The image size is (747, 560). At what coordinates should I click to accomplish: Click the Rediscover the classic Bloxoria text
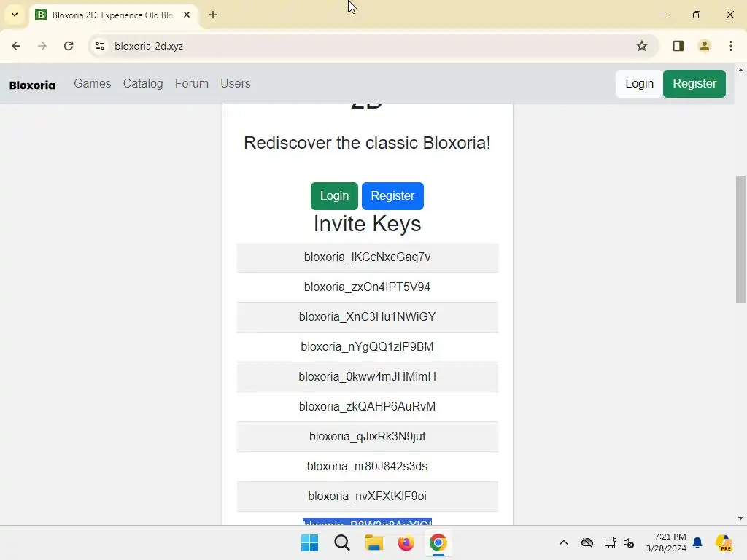click(368, 143)
